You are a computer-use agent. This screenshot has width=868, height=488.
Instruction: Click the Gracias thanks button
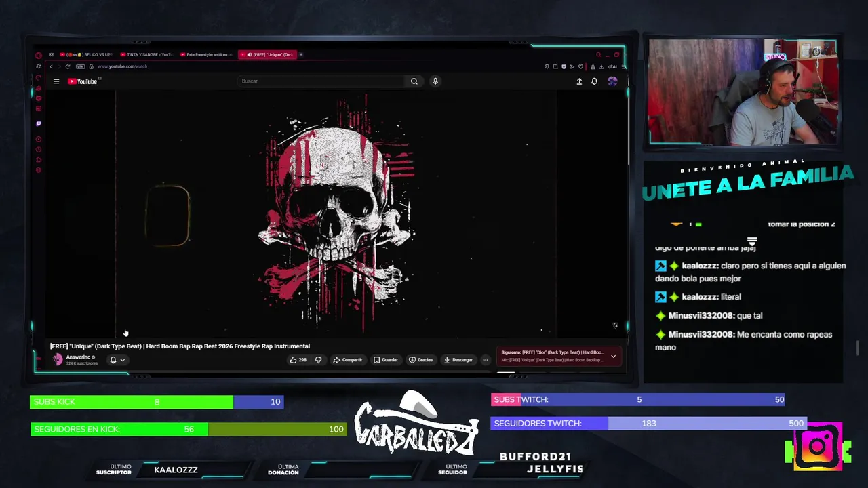pyautogui.click(x=420, y=360)
